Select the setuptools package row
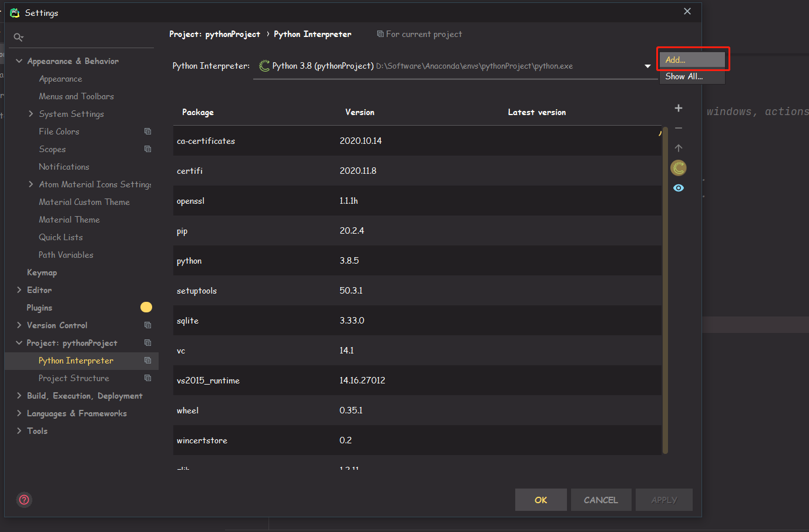This screenshot has height=532, width=809. point(417,291)
